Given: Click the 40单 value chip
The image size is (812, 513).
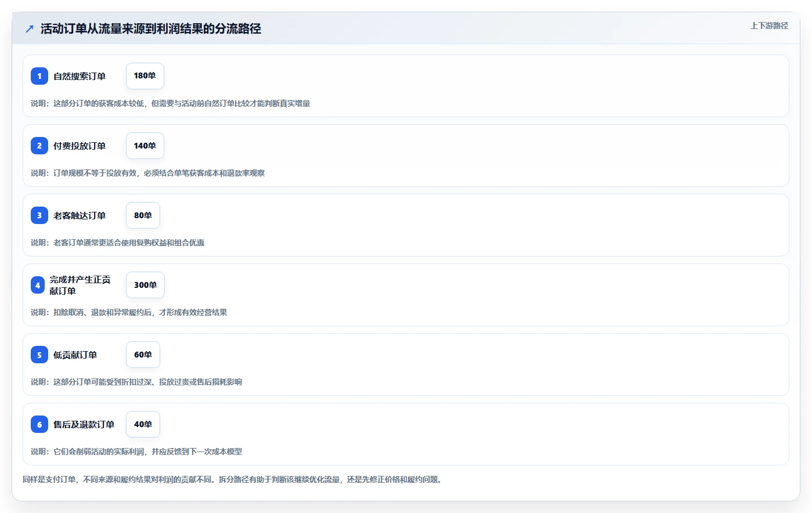Looking at the screenshot, I should [x=143, y=424].
